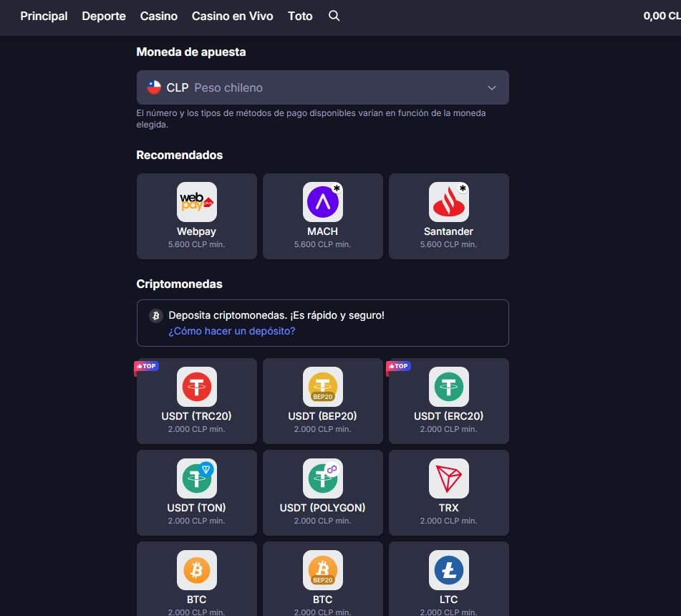Select the Webpay payment icon
Screen dimensions: 681x616
point(197,202)
